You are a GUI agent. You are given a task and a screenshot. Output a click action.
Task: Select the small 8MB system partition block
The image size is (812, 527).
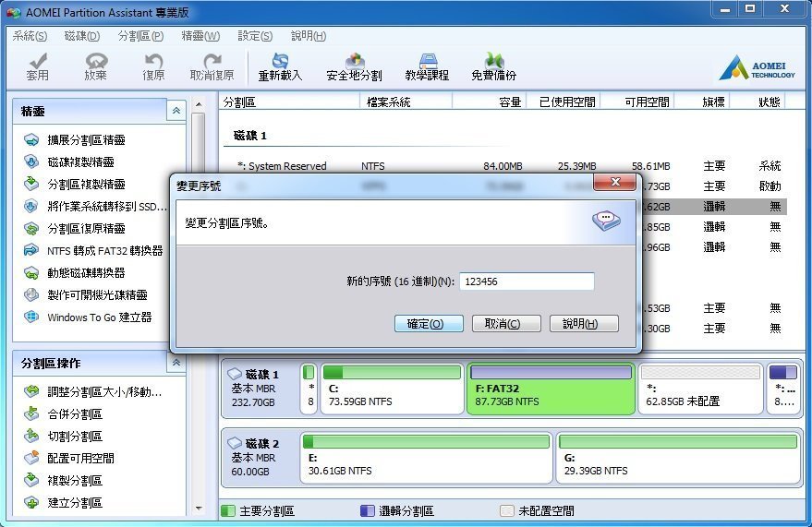click(309, 389)
